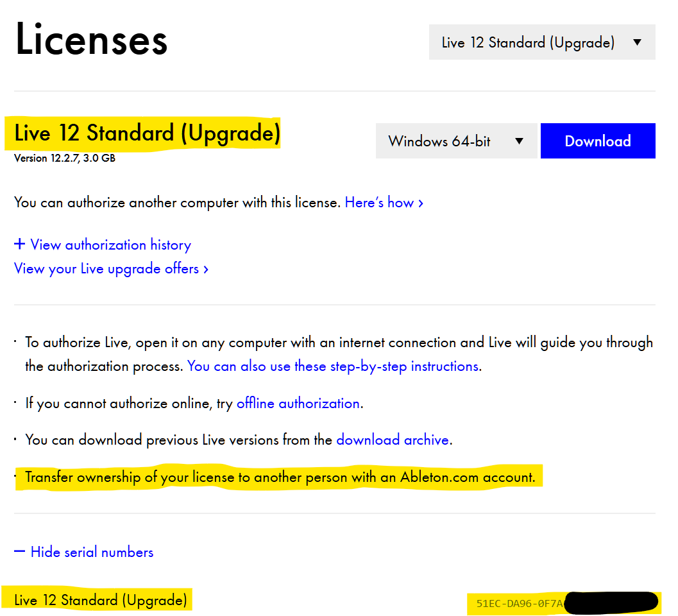The width and height of the screenshot is (678, 616).
Task: Click the minus icon beside Hide serial numbers
Action: point(20,552)
